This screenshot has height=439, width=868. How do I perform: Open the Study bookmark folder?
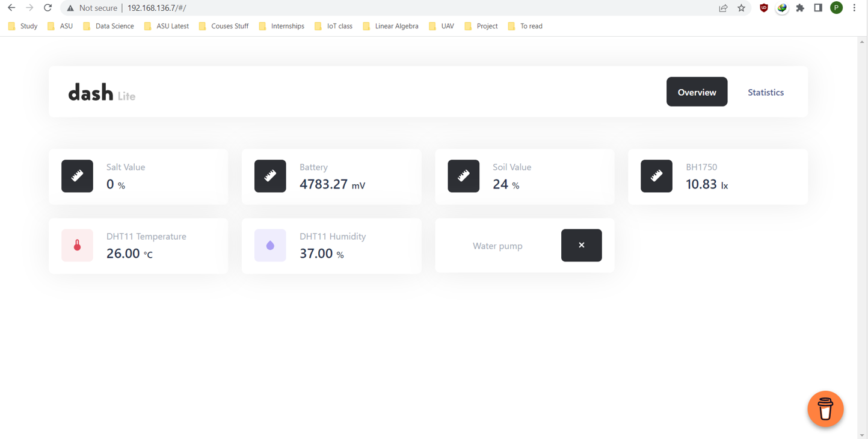tap(23, 26)
